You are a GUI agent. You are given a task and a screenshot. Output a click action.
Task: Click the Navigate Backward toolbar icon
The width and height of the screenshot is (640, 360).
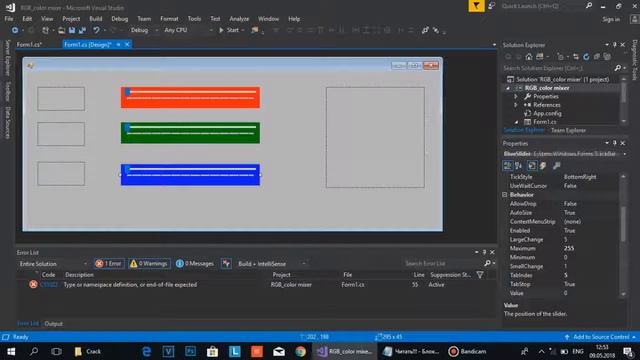coord(15,30)
